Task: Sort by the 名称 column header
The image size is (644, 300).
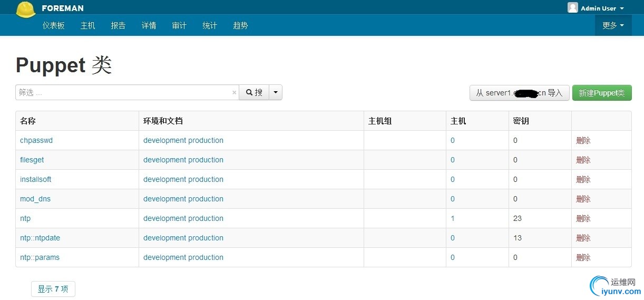Action: coord(28,121)
